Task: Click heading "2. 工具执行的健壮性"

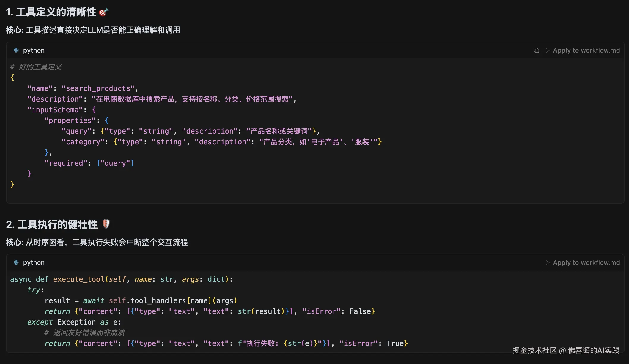Action: 52,224
